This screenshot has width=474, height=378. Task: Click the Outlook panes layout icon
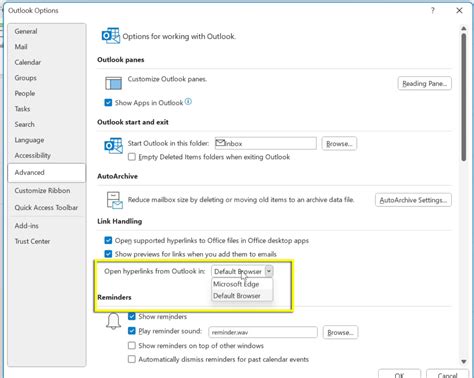pos(113,83)
